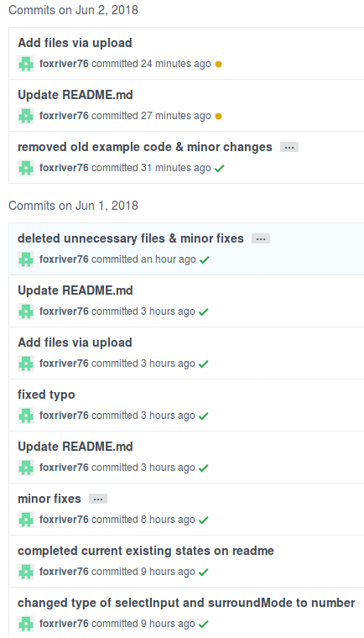Click yellow pending status dot for 24 minutes commit
Screen dimensions: 364x638
pos(218,65)
